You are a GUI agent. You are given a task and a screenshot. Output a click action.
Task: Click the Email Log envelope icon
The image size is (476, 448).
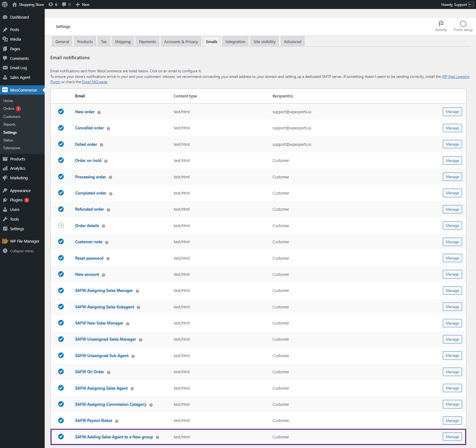click(5, 68)
